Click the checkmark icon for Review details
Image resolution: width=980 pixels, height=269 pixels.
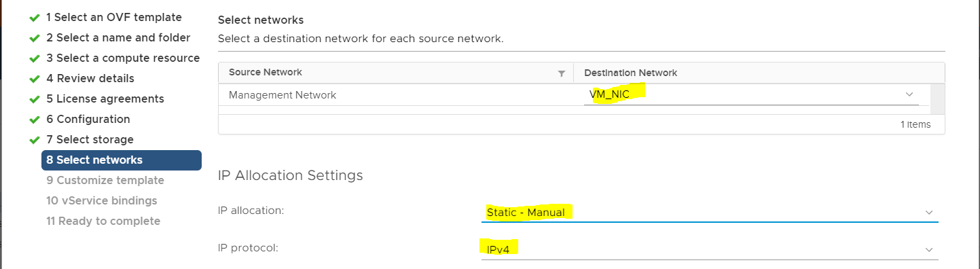[35, 79]
